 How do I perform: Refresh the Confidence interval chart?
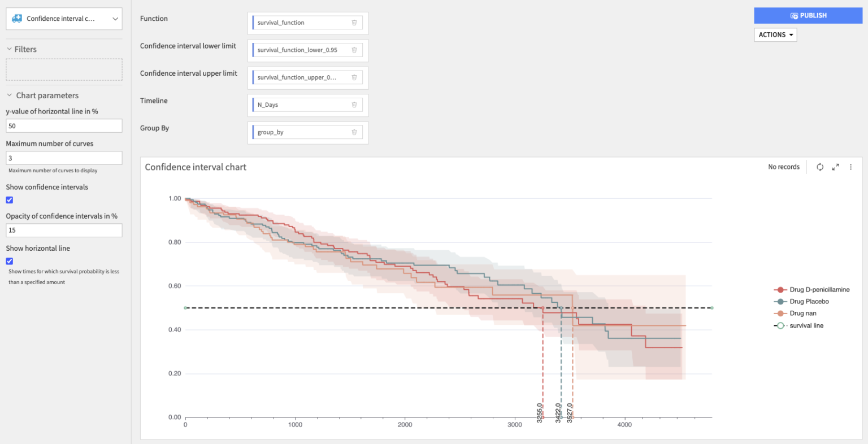click(x=819, y=167)
